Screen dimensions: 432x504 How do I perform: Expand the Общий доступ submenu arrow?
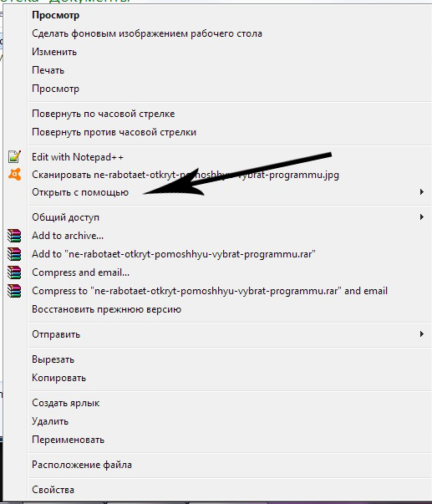pos(422,217)
